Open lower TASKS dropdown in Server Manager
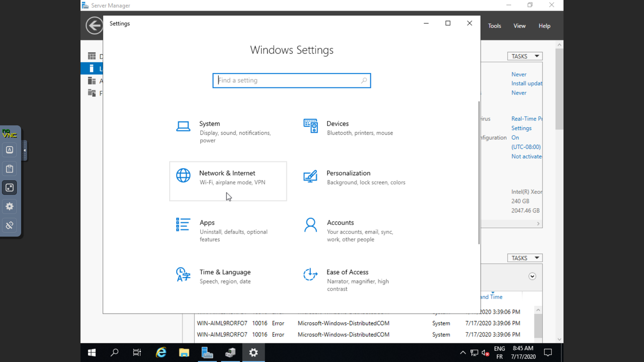The width and height of the screenshot is (644, 362). pyautogui.click(x=525, y=258)
